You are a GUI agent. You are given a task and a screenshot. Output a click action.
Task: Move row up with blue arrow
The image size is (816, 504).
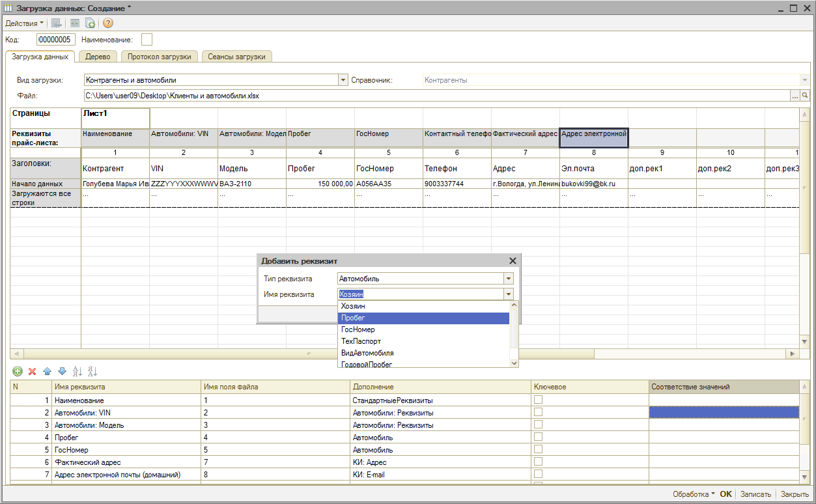pyautogui.click(x=47, y=371)
